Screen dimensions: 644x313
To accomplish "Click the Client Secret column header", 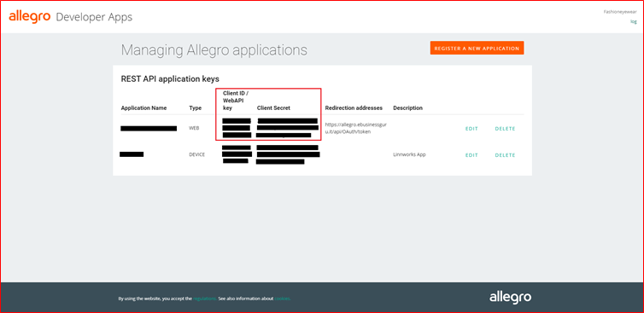I will coord(273,108).
